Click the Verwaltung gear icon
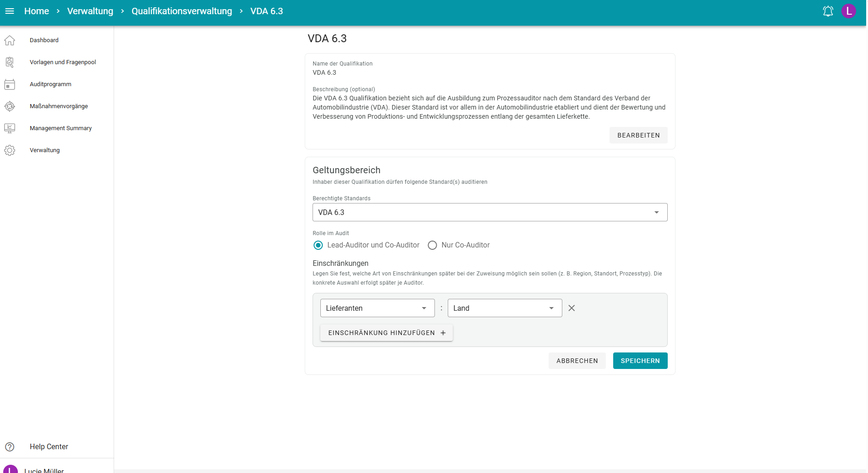The height and width of the screenshot is (473, 868). [10, 150]
